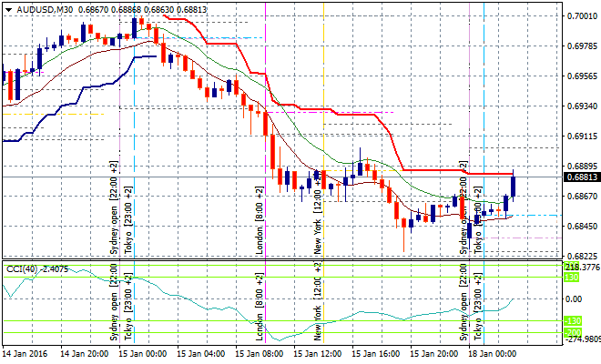601x364 pixels.
Task: Select the New York [12:00 +2] label in CCI panel
Action: pos(318,301)
